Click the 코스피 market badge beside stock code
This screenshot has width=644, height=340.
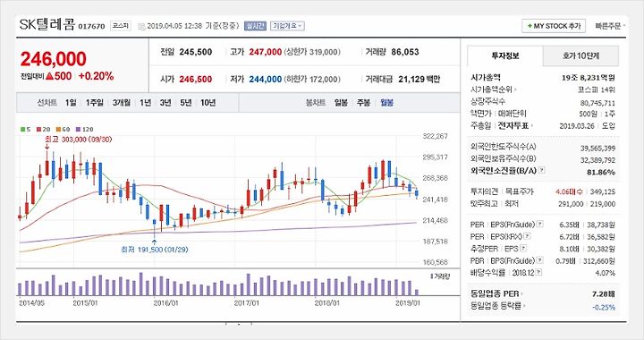point(121,26)
